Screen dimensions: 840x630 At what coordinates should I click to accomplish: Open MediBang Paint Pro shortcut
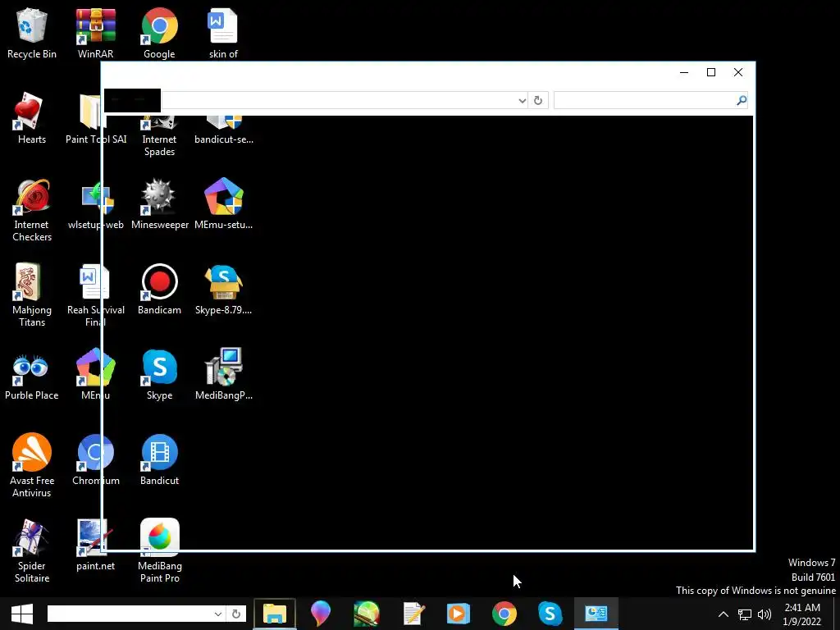pyautogui.click(x=159, y=550)
